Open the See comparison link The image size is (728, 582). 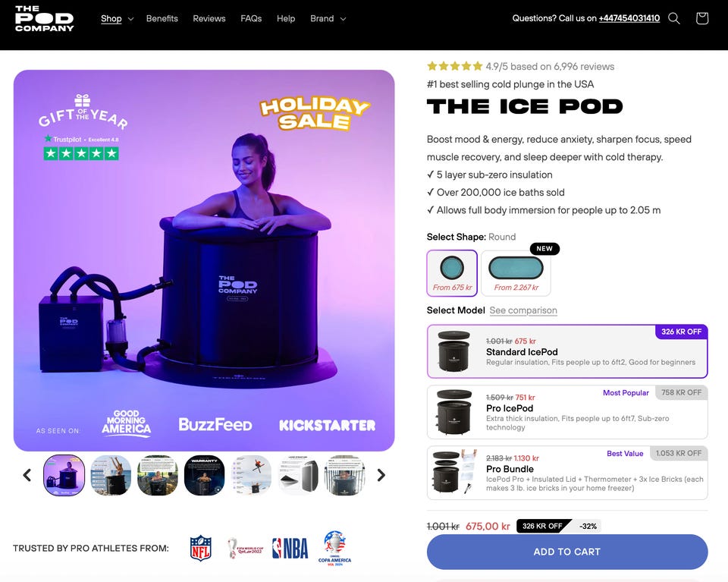[523, 310]
